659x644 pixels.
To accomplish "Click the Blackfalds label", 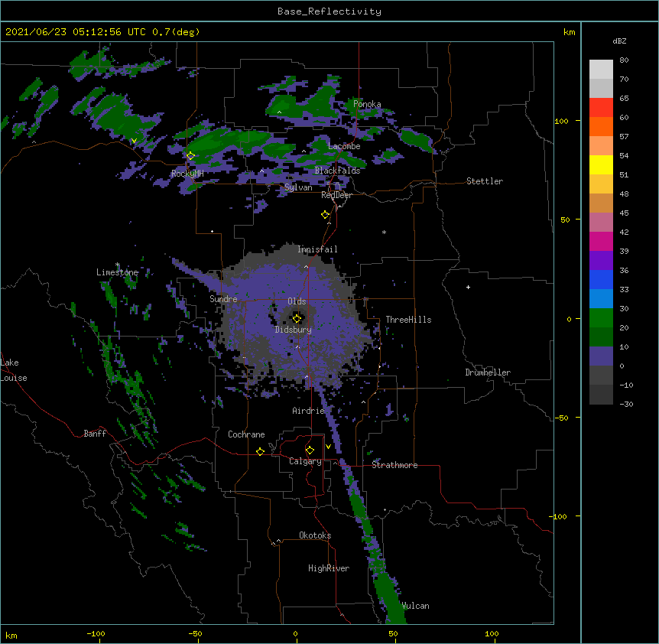I will click(337, 171).
